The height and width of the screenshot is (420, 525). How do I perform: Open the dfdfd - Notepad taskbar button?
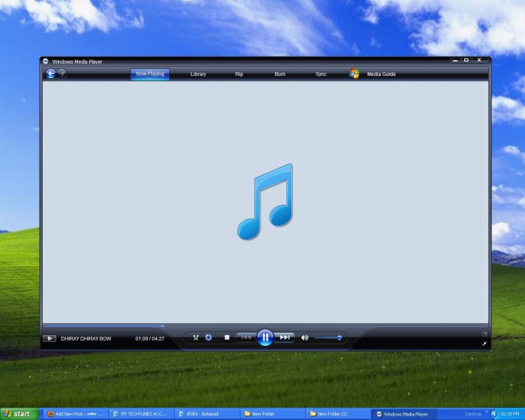[208, 414]
